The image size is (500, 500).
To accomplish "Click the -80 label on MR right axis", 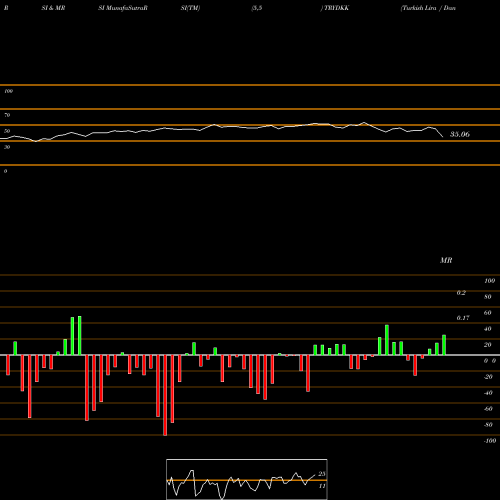I will point(488,425).
